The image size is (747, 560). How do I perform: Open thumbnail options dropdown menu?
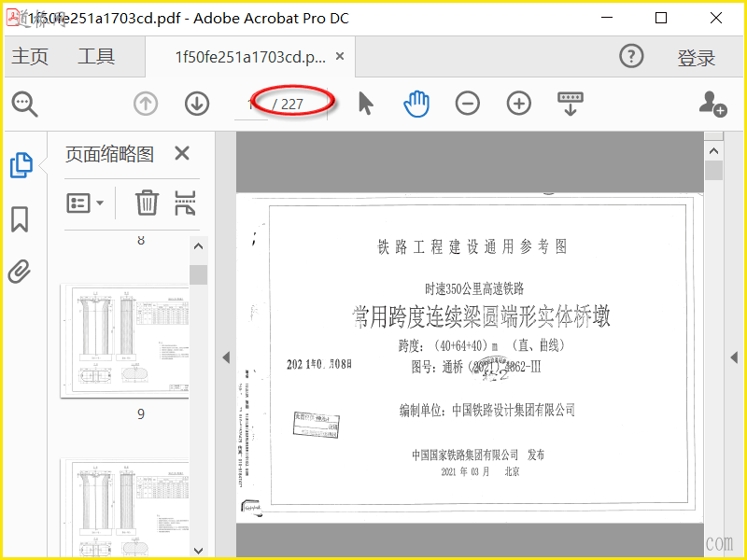click(x=85, y=203)
